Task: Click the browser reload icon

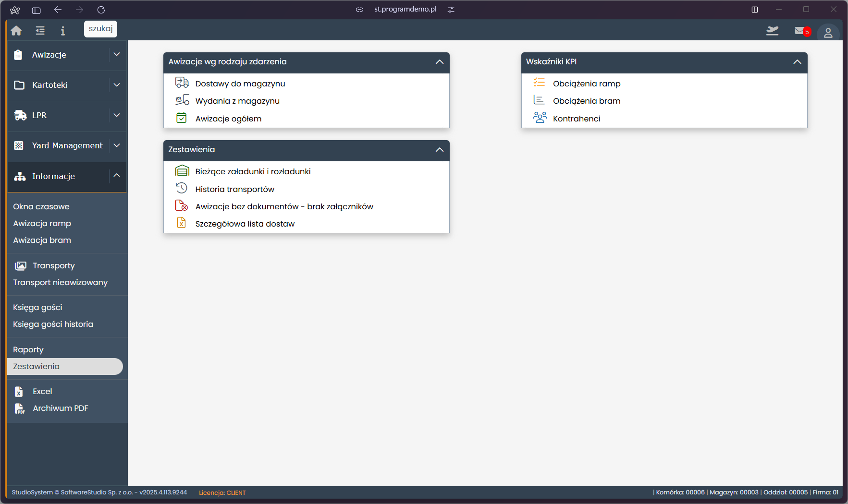Action: click(x=101, y=10)
